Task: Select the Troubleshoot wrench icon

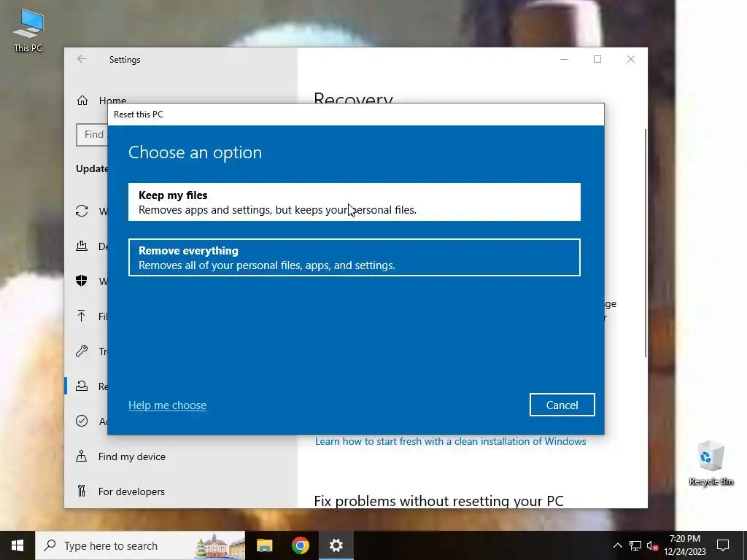Action: coord(82,351)
